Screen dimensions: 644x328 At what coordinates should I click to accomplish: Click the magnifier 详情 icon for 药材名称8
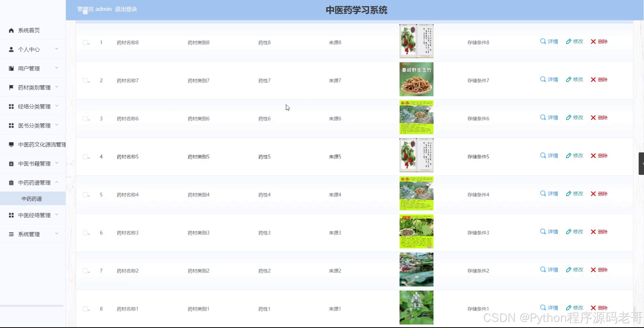(543, 41)
